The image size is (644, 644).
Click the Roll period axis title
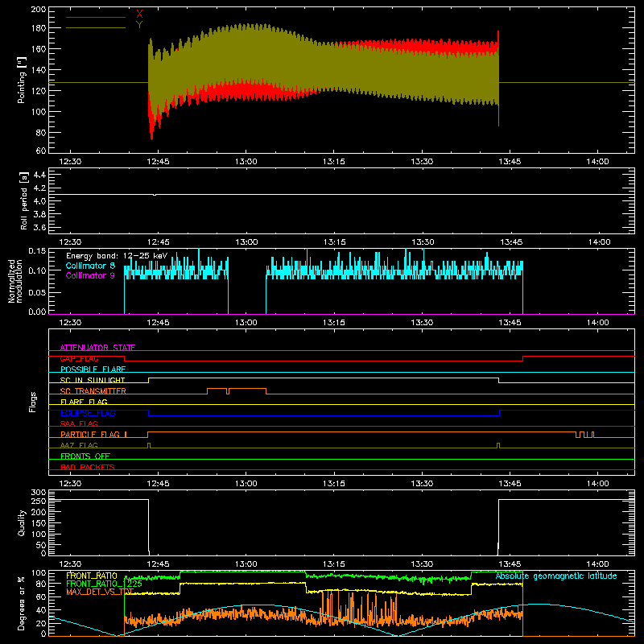(23, 200)
